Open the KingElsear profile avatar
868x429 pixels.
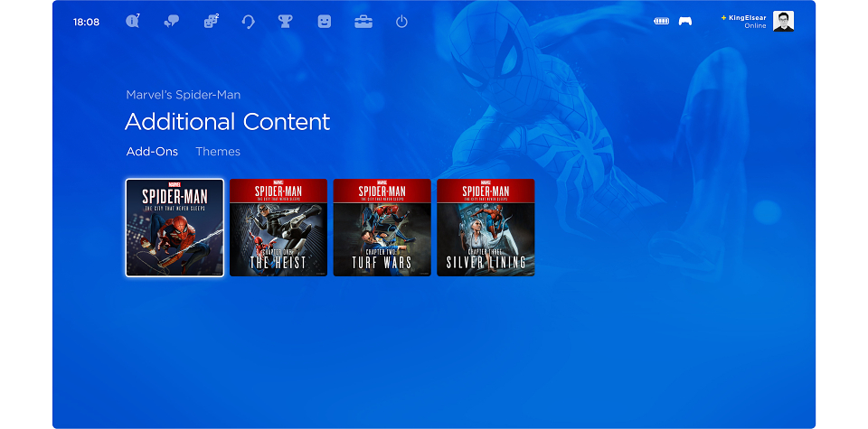point(783,21)
